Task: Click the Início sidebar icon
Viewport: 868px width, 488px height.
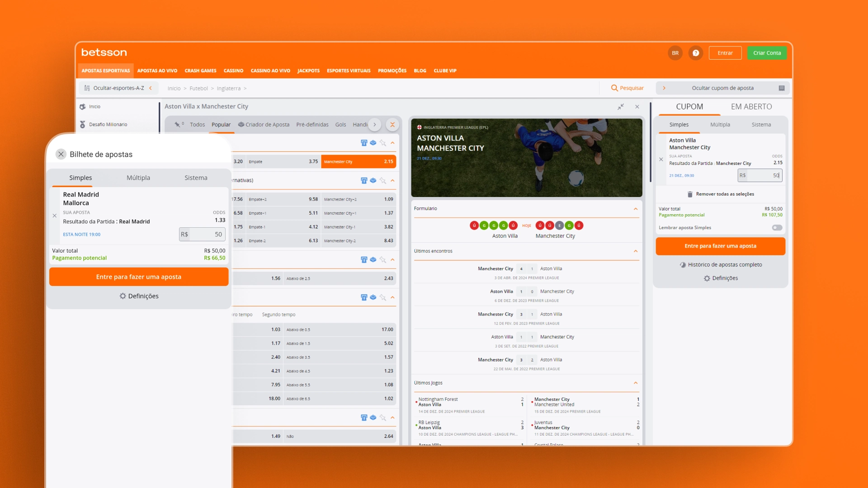Action: click(83, 107)
